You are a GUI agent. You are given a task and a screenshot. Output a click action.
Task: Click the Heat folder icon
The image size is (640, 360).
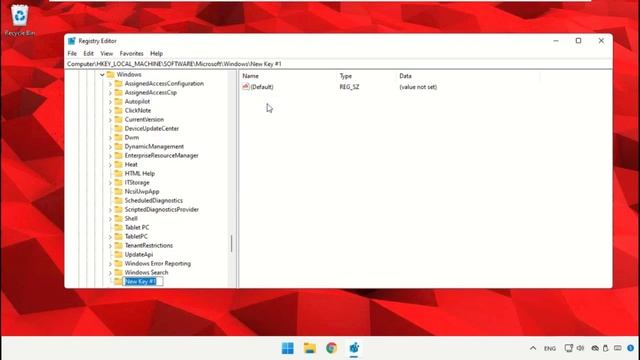pyautogui.click(x=118, y=164)
